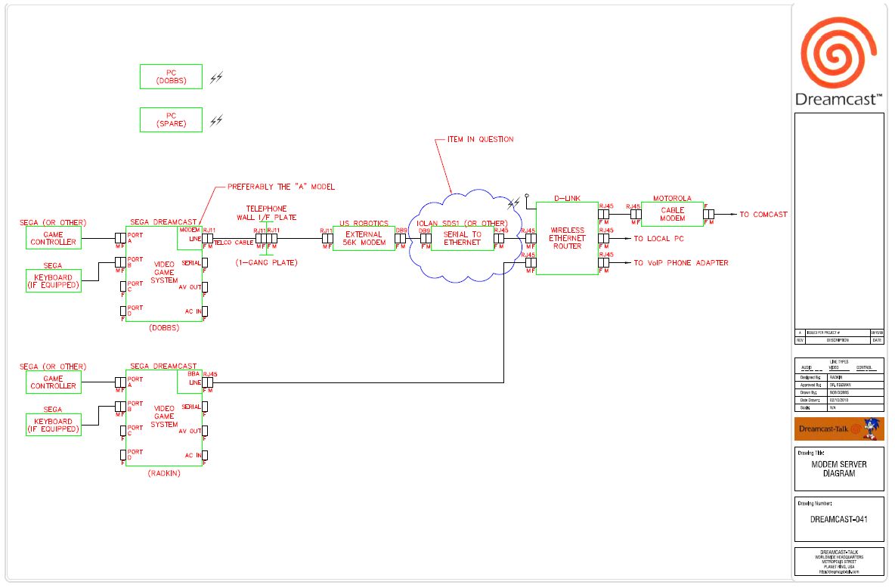Select the Keyboard box of the DOBBS Dreamcast
Image resolution: width=895 pixels, height=588 pixels.
[54, 281]
